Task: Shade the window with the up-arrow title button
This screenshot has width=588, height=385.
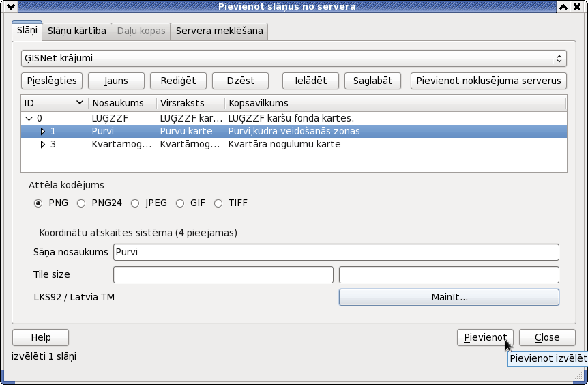Action: (563, 6)
